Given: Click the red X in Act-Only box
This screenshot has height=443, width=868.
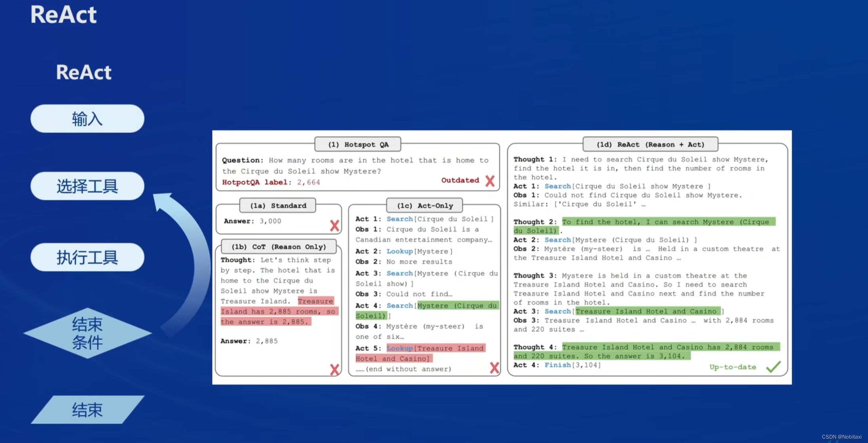Looking at the screenshot, I should click(x=494, y=367).
